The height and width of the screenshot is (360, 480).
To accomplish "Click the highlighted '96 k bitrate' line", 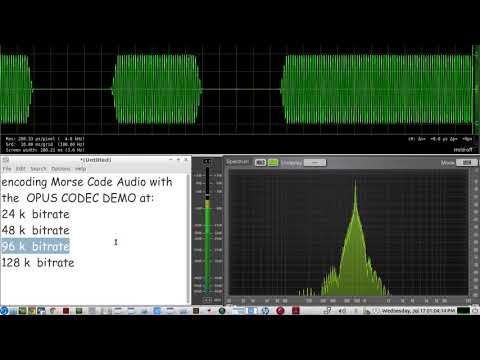I will pos(35,246).
